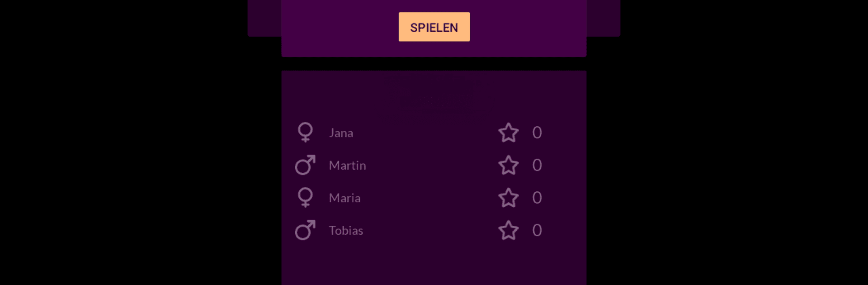
Task: Click the darker card edge left of SPIELEN panel
Action: coord(264,18)
